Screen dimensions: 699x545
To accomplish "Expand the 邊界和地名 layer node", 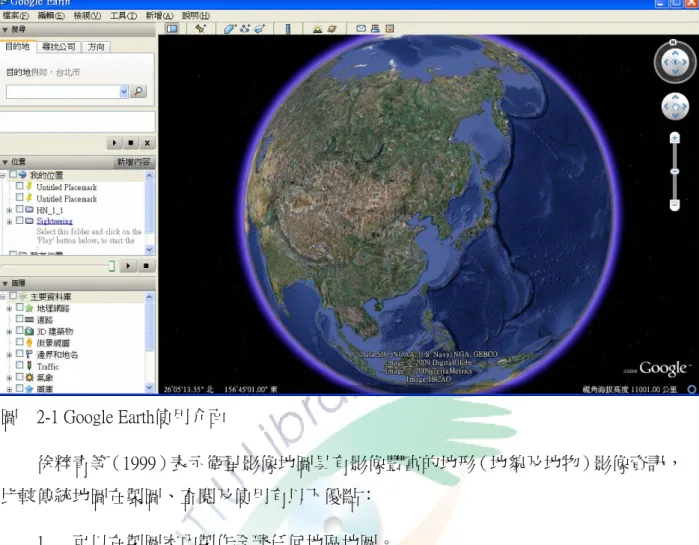I will coord(9,355).
